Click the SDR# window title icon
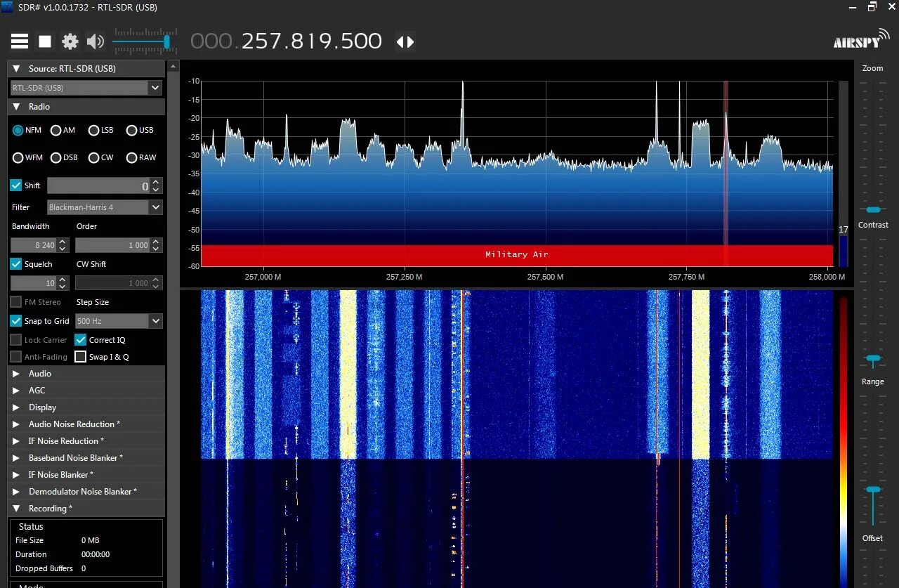Viewport: 899px width, 588px height. (x=7, y=7)
